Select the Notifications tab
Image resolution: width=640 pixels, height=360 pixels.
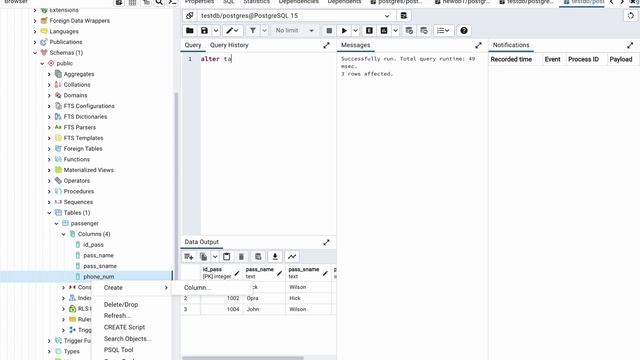point(511,45)
